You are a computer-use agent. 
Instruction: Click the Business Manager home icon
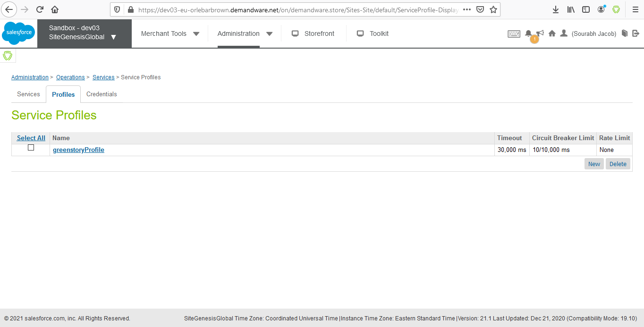(x=552, y=34)
